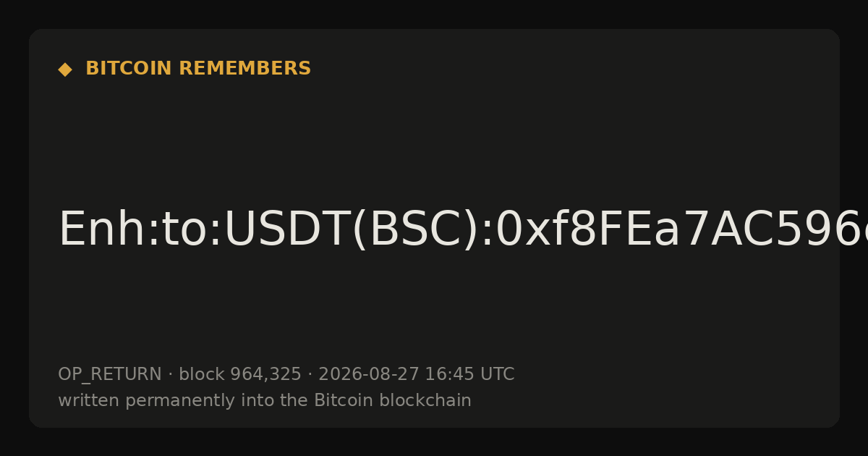This screenshot has width=868, height=456.
Task: Select the Enh prefix of the message
Action: click(x=102, y=230)
